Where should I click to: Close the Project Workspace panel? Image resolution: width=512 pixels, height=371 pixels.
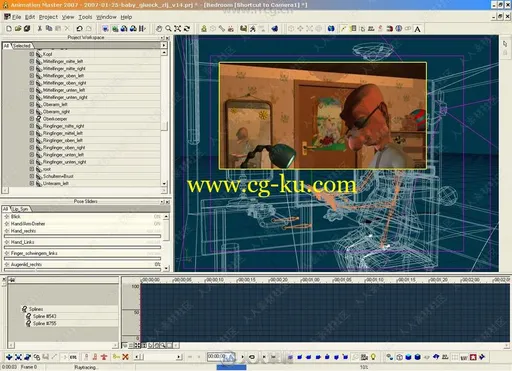(167, 38)
